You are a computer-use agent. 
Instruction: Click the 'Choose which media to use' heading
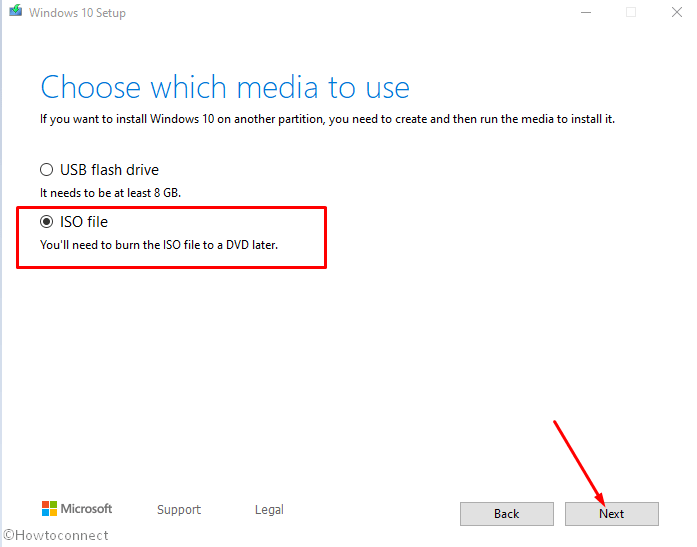click(x=225, y=87)
